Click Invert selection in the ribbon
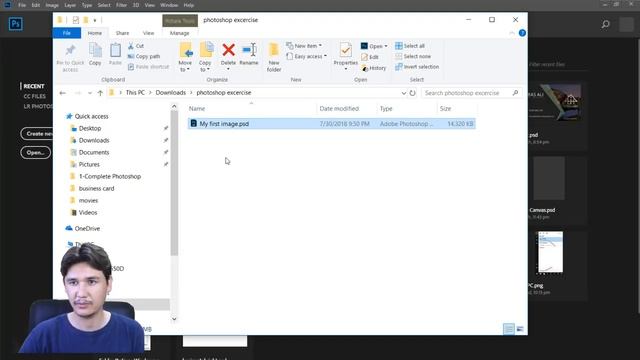Screen dimensions: 640x360 [417, 67]
